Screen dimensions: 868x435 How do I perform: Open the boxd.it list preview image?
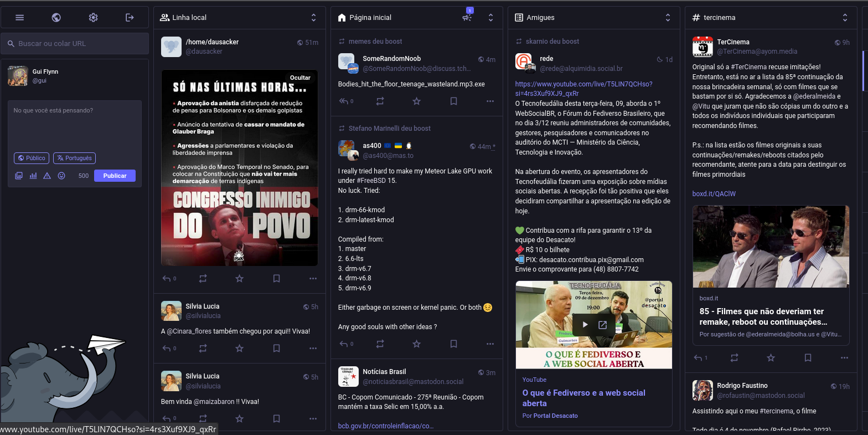pyautogui.click(x=771, y=247)
